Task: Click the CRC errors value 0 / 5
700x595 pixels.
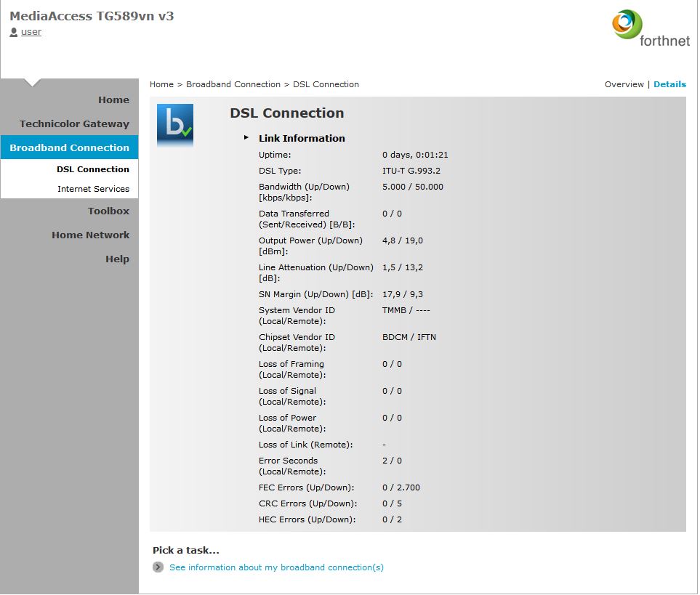Action: click(x=392, y=503)
